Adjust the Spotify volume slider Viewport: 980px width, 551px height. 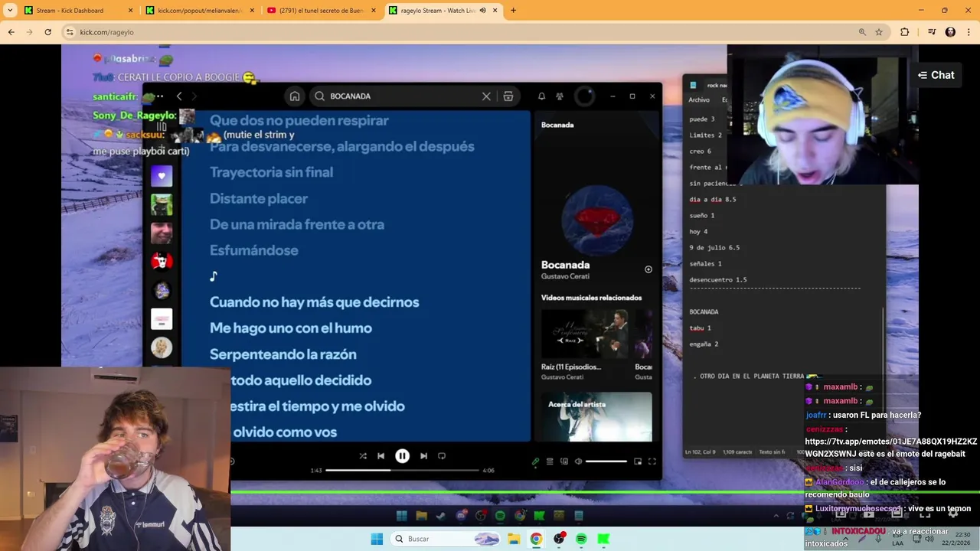606,461
